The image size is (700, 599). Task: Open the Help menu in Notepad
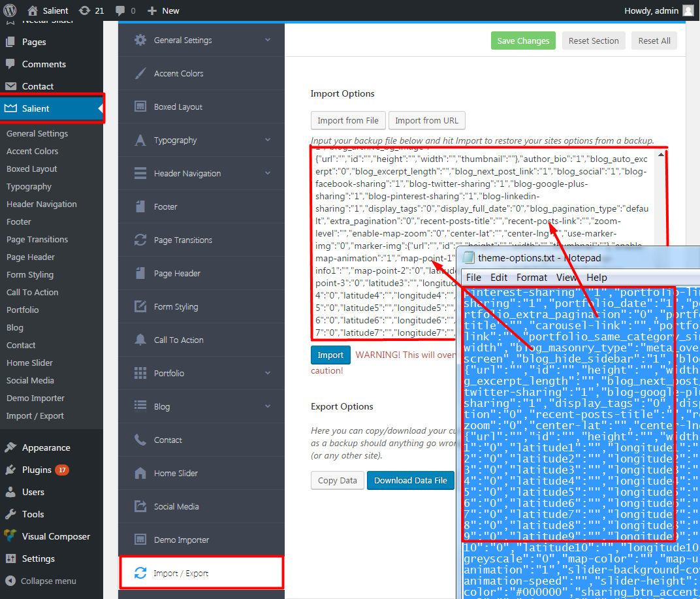click(596, 278)
